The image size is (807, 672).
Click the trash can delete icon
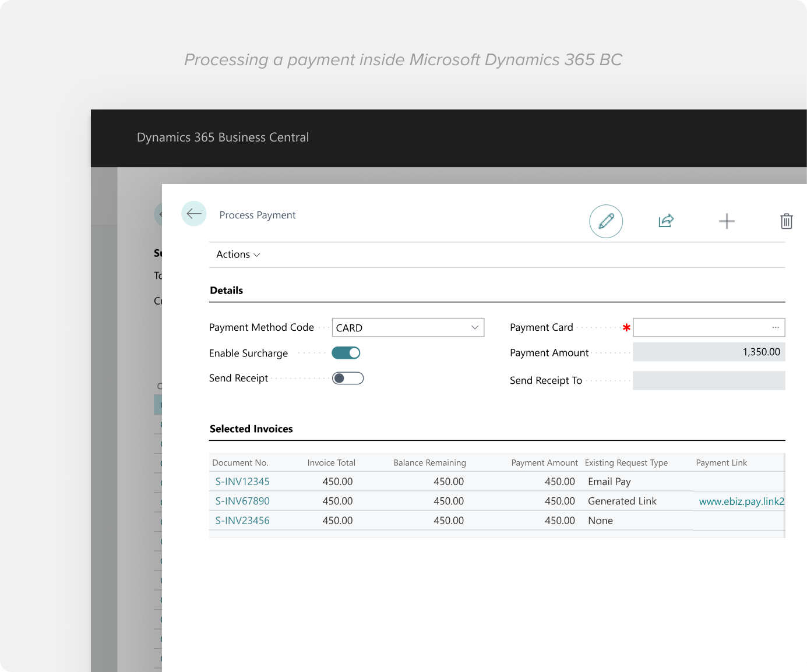[786, 221]
